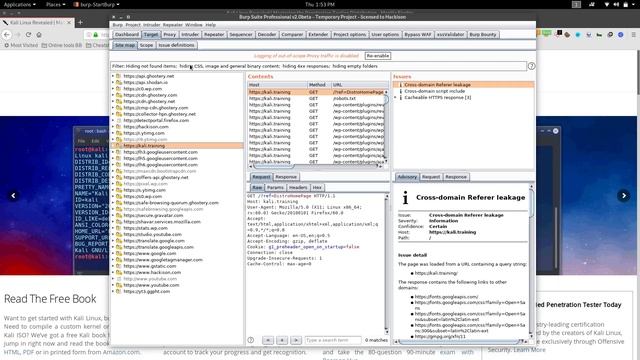Click folder icon of https://www.google.com
Screen dimensions: 640x360
pyautogui.click(x=119, y=253)
